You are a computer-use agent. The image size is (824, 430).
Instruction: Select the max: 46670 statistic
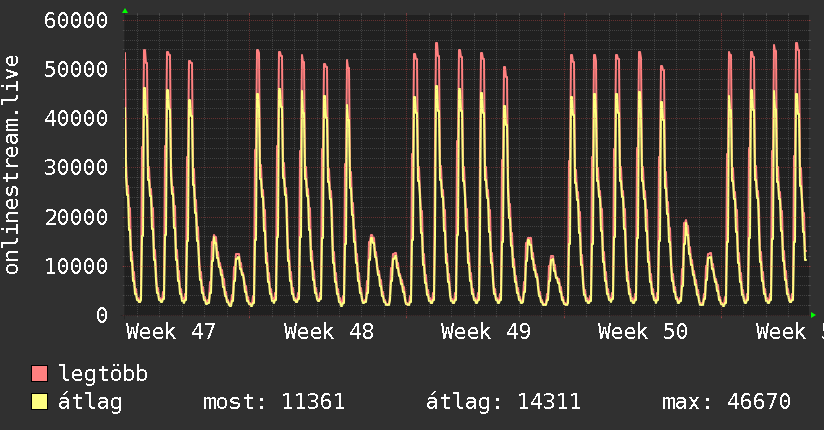[726, 402]
